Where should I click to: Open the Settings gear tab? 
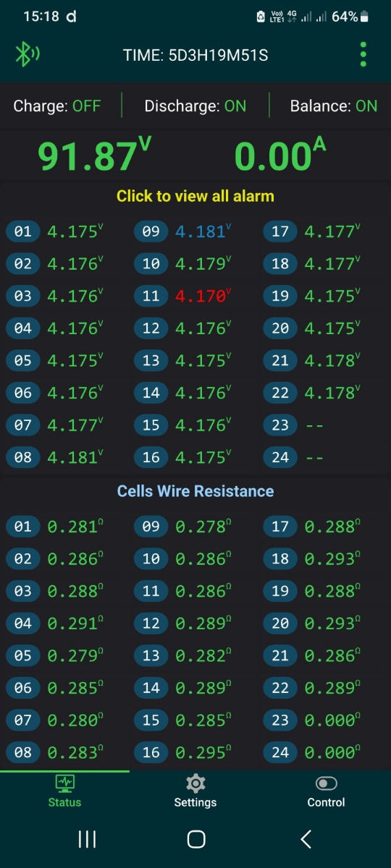195,791
